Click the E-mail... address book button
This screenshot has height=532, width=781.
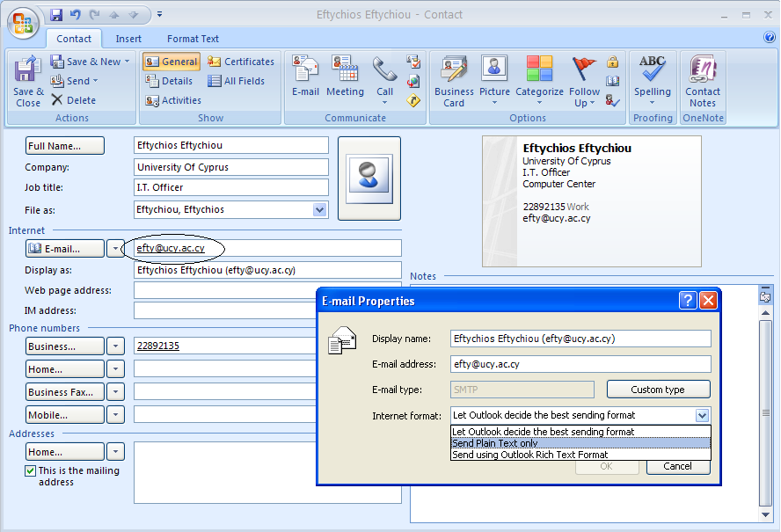(x=65, y=248)
